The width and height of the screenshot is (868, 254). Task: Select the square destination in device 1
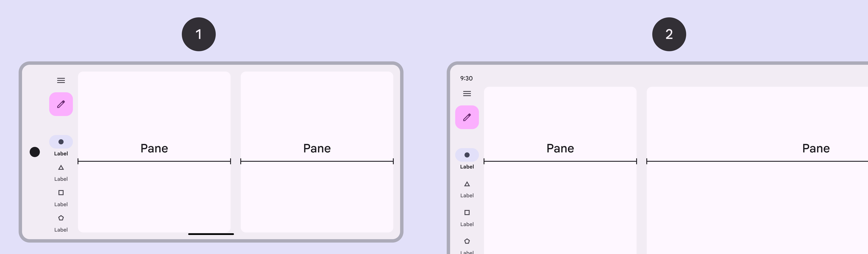click(x=61, y=193)
